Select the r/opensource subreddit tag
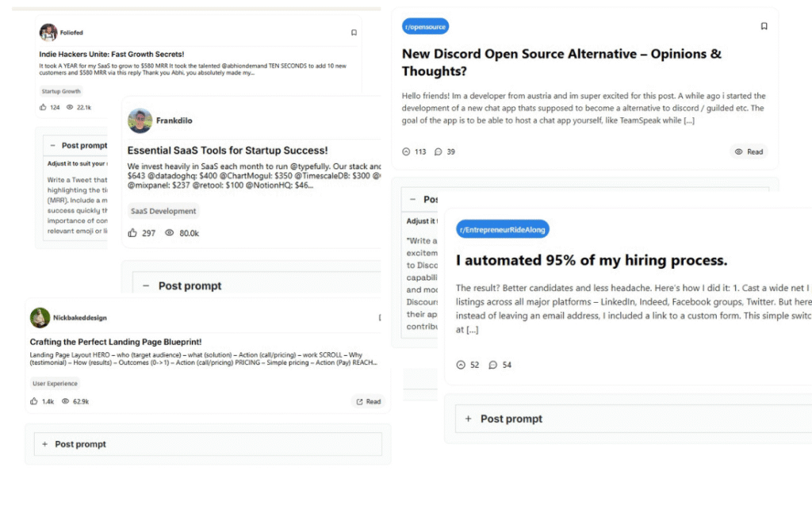 [426, 27]
